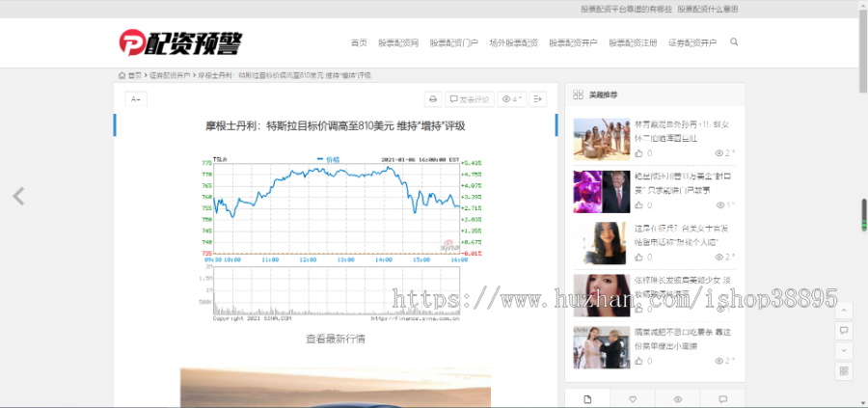
Task: Open the 林青霞混血外孙 article title
Action: [682, 132]
